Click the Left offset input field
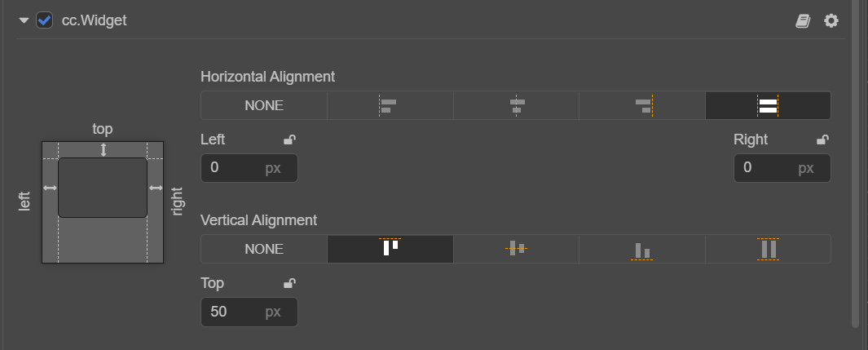Viewport: 868px width, 350px height. 234,168
